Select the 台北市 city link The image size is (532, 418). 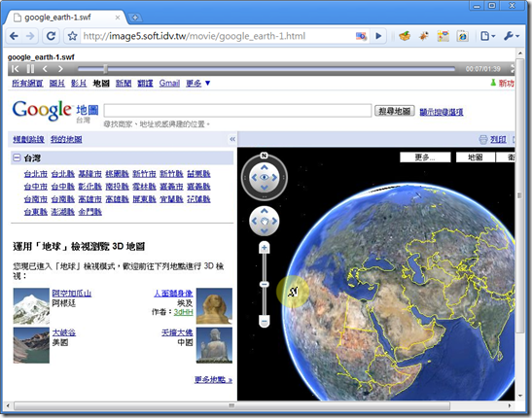click(36, 174)
